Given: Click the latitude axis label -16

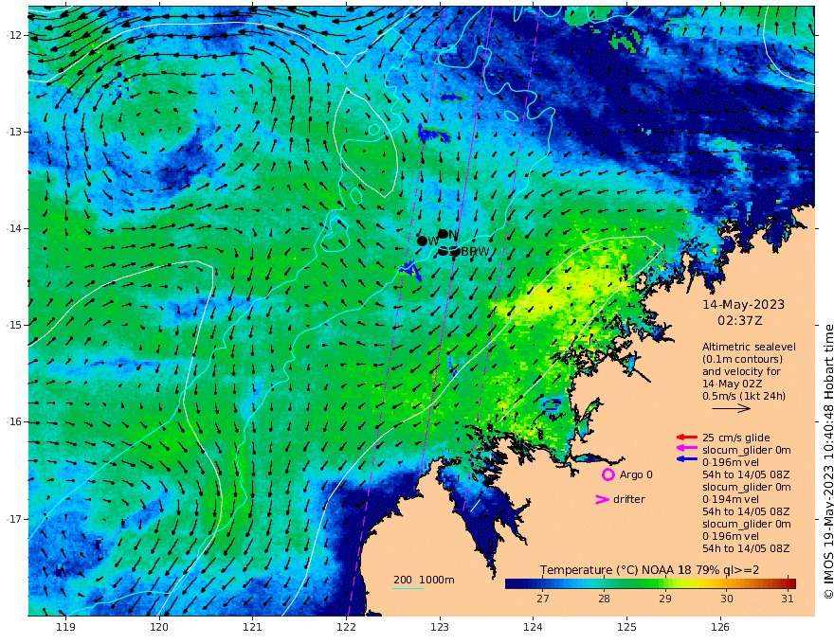Looking at the screenshot, I should tap(14, 421).
